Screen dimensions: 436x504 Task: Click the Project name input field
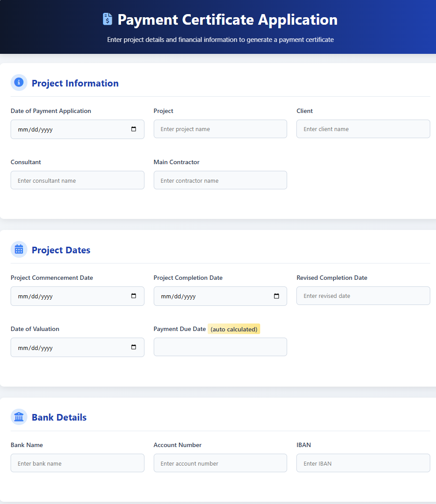coord(220,129)
